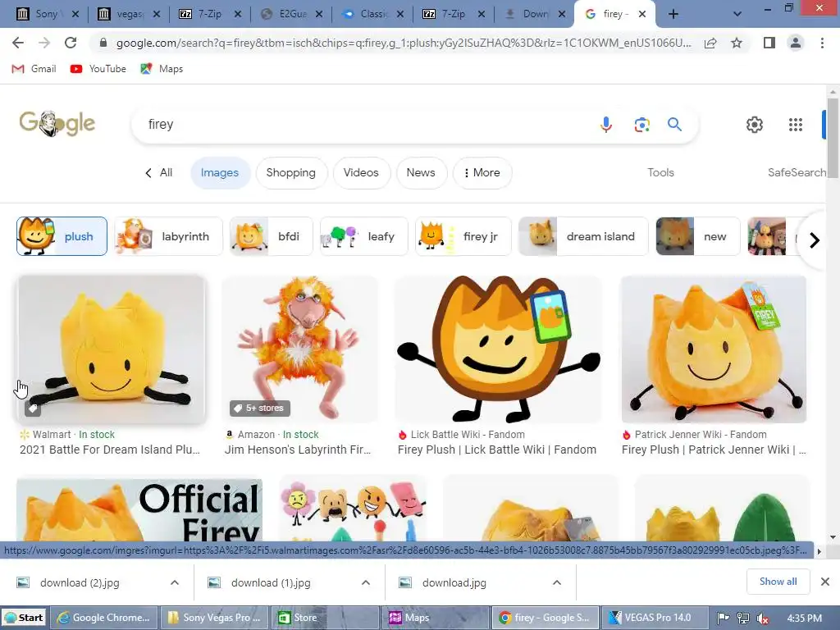This screenshot has height=630, width=840.
Task: Start voice search with microphone icon
Action: 606,125
